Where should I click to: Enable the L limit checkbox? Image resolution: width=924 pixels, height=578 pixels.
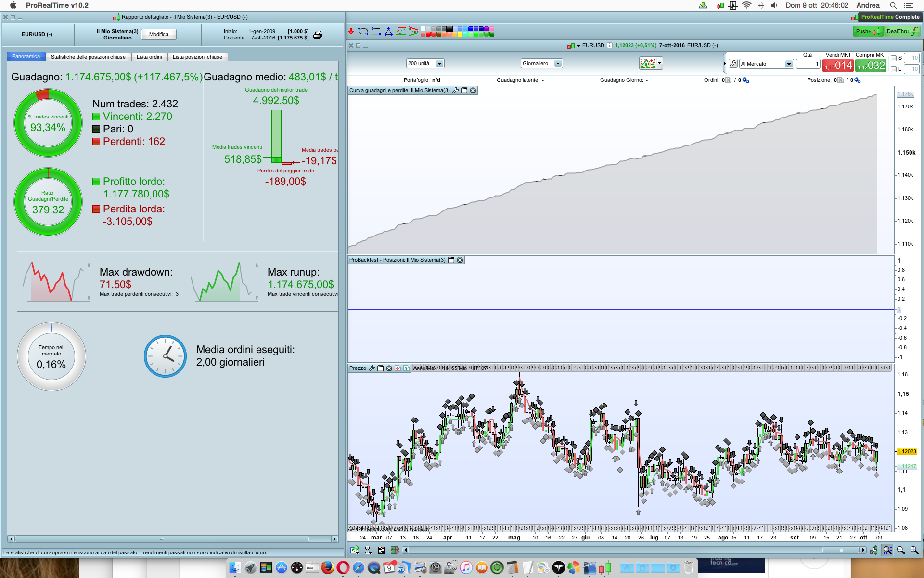[894, 69]
